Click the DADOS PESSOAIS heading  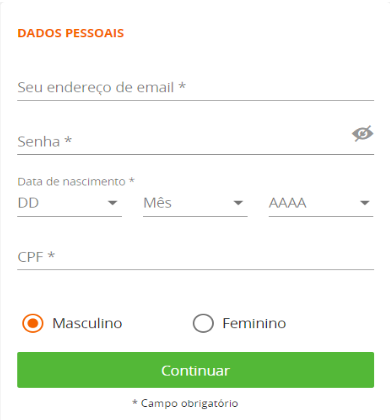[x=71, y=33]
